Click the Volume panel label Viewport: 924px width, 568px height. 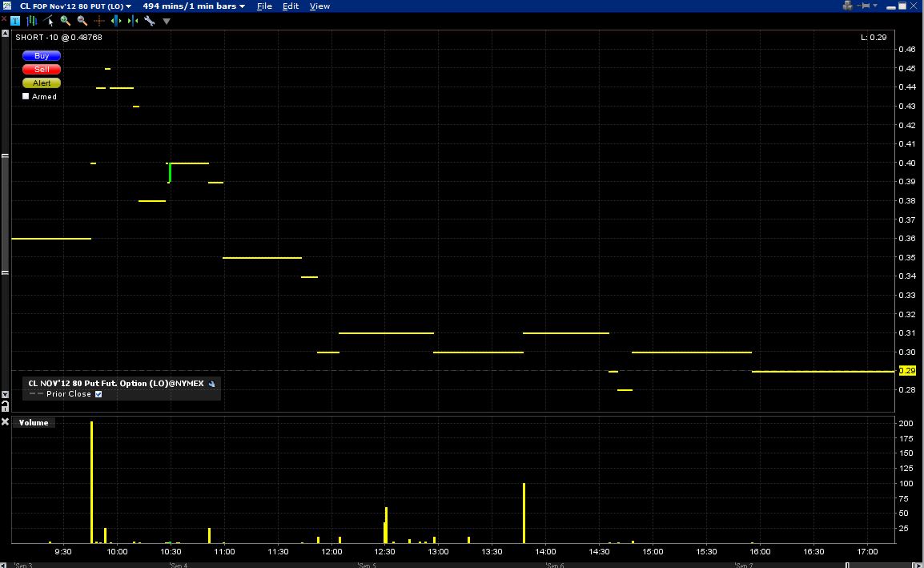(34, 422)
